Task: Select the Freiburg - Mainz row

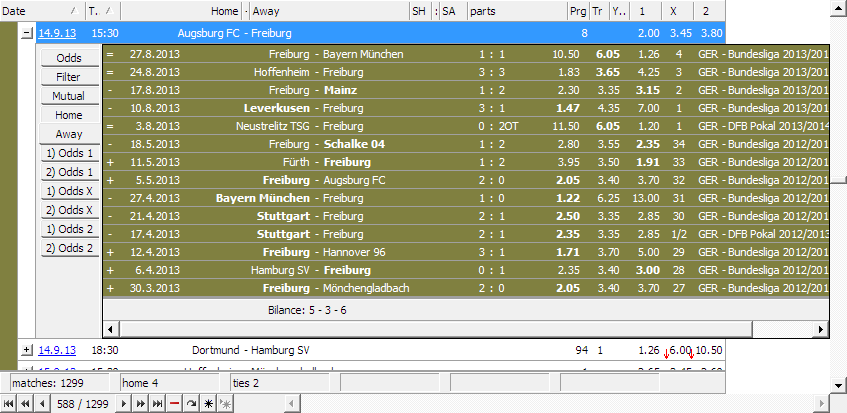Action: pyautogui.click(x=466, y=90)
